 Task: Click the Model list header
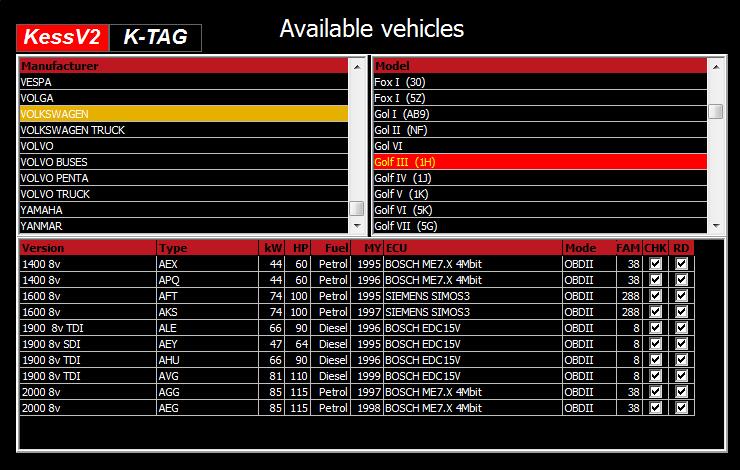(540, 66)
